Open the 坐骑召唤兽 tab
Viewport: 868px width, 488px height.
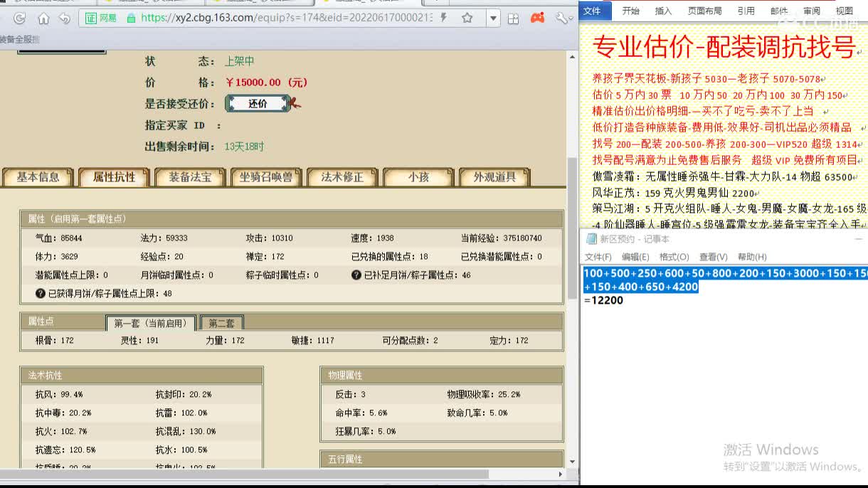[x=266, y=177]
